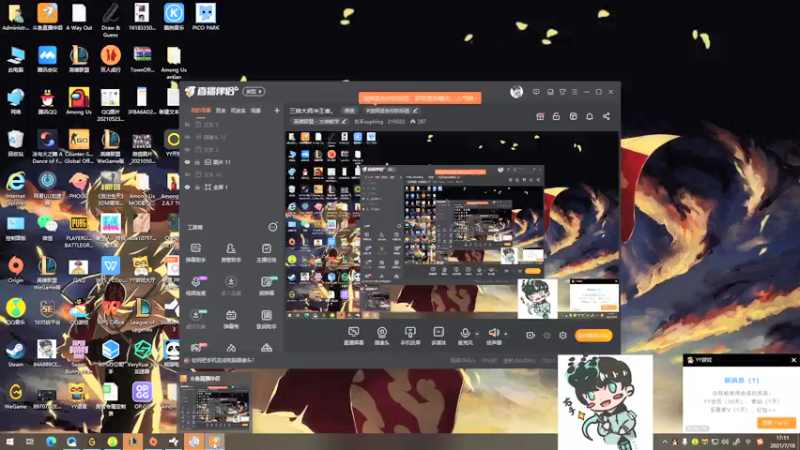Open status bar help link about phone camera
The height and width of the screenshot is (450, 800).
pos(222,360)
